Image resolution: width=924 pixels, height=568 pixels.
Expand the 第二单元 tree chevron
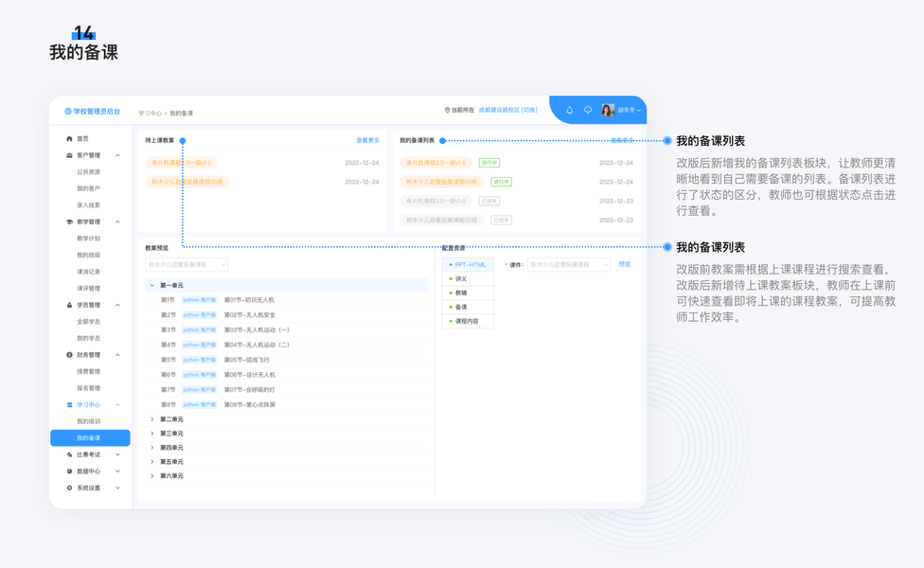152,419
